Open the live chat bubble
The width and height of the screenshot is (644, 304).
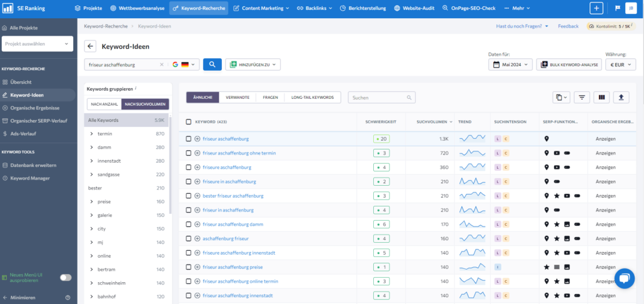click(x=624, y=278)
